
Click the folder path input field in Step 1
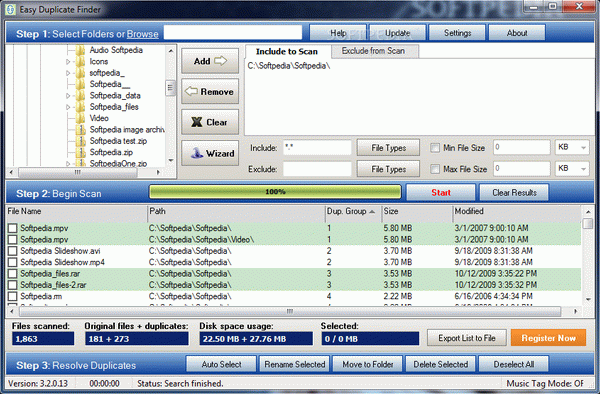coord(233,33)
